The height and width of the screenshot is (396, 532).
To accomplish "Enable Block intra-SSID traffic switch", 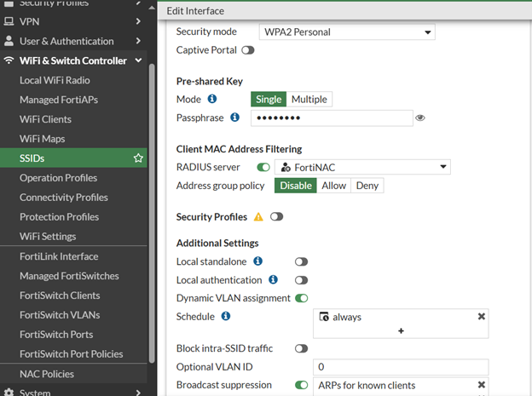I will (x=301, y=348).
